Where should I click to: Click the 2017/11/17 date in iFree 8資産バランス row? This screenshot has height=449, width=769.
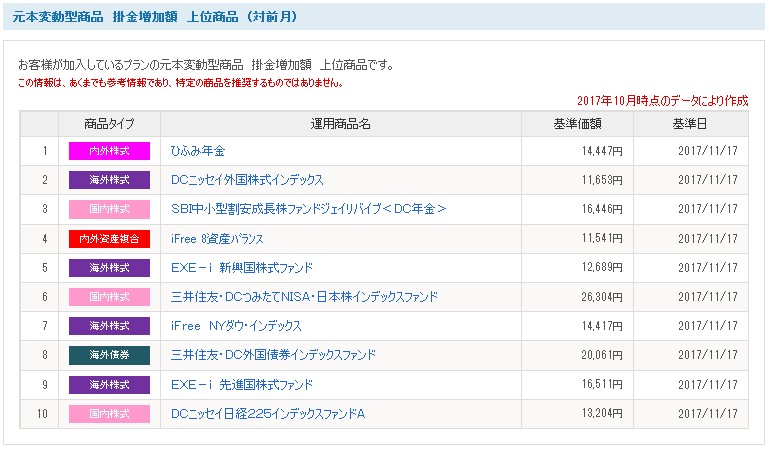click(x=708, y=239)
